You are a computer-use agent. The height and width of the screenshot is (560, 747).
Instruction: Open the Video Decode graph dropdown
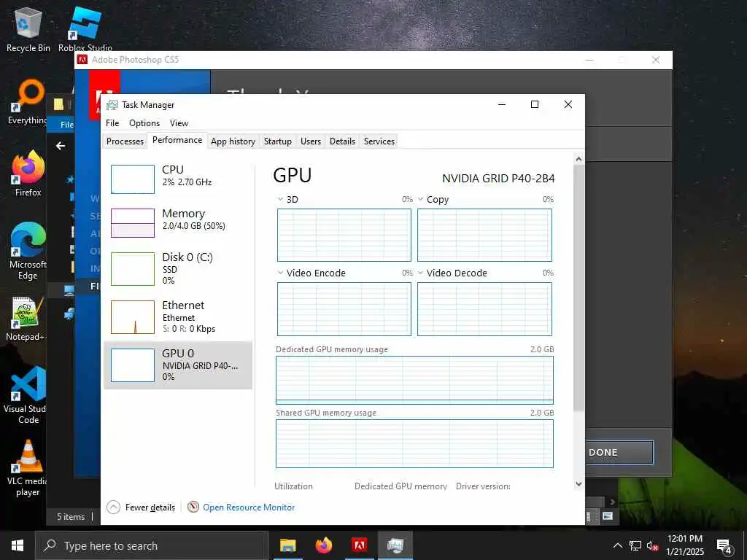tap(421, 273)
